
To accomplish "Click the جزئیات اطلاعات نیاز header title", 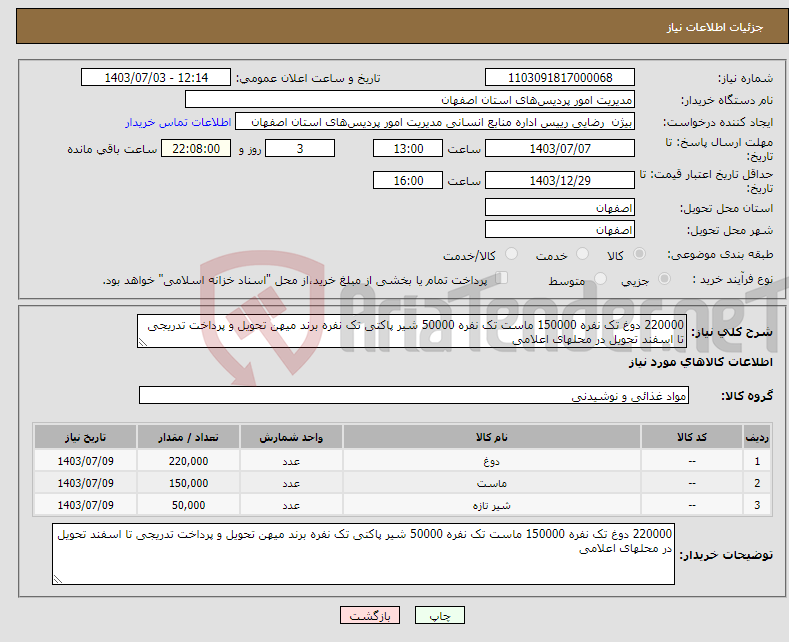I will (715, 27).
